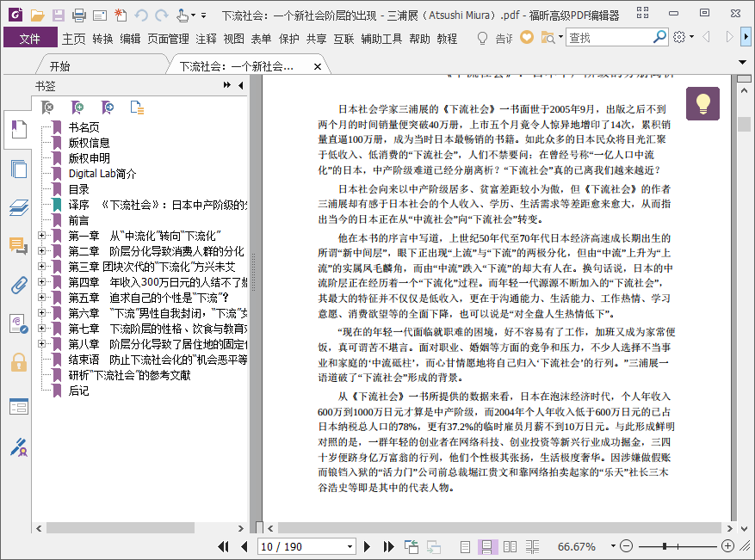Click the orange heart icon
755x560 pixels.
pos(527,37)
